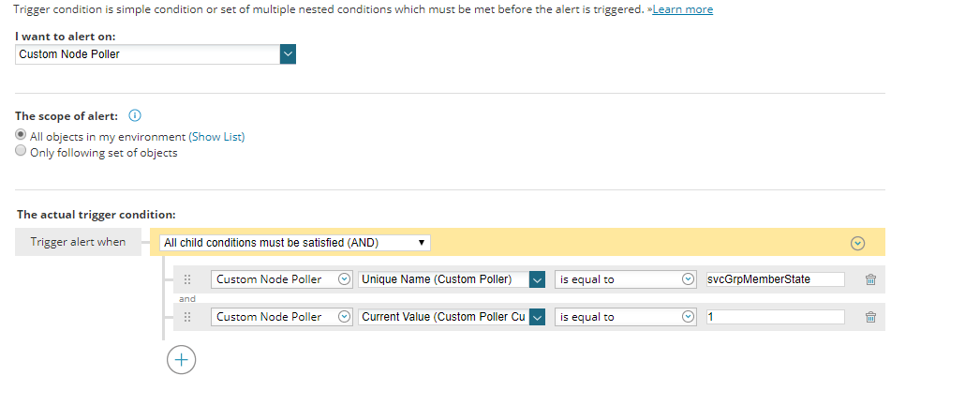Grab the drag handle of Unique Name row
The width and height of the screenshot is (980, 406).
click(x=186, y=279)
